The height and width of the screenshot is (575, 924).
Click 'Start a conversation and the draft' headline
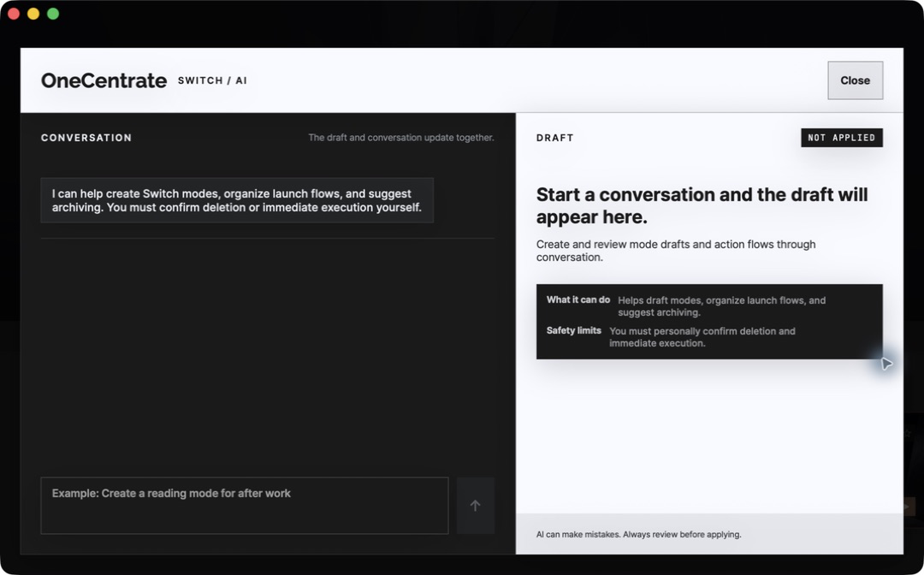coord(702,205)
